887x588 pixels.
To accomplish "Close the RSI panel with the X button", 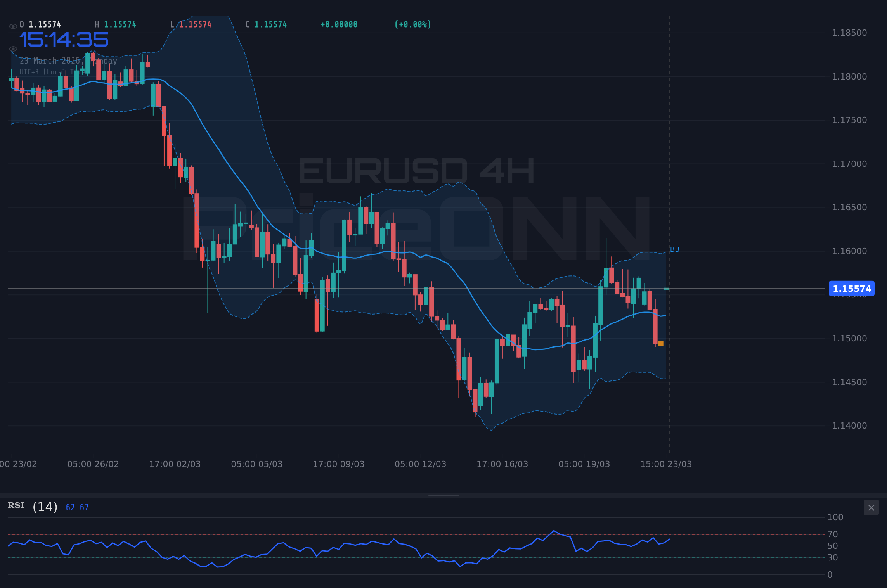I will tap(871, 507).
